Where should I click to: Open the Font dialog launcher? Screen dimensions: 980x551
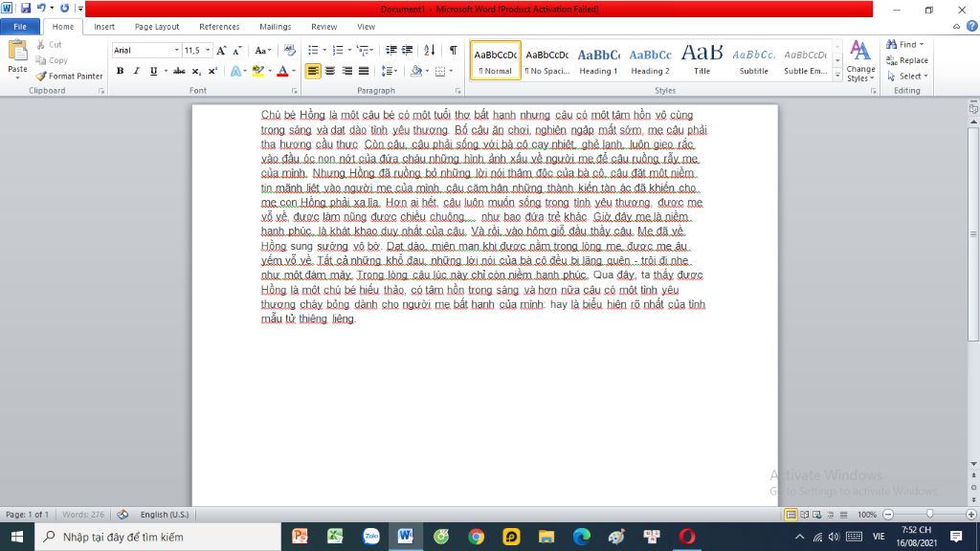[x=295, y=91]
